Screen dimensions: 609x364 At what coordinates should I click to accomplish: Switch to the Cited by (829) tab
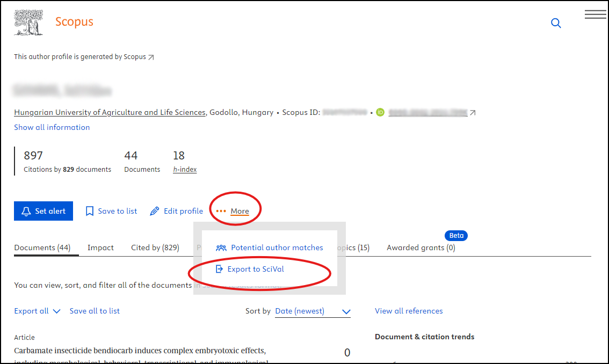[x=155, y=248]
